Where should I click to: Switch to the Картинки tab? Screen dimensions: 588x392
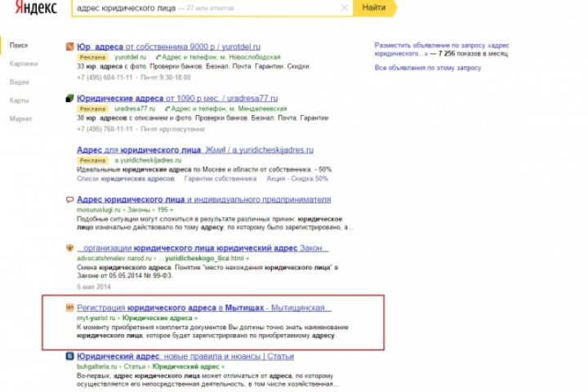[24, 64]
